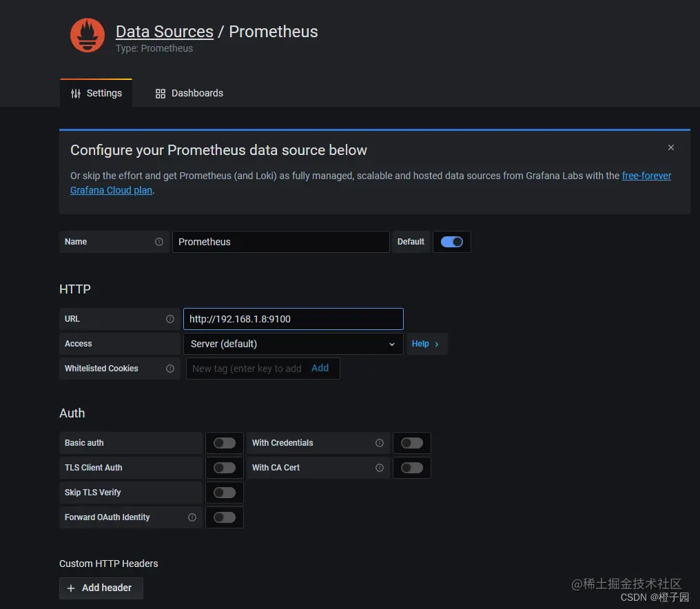Click the info icon next to URL
This screenshot has width=700, height=609.
pyautogui.click(x=170, y=319)
